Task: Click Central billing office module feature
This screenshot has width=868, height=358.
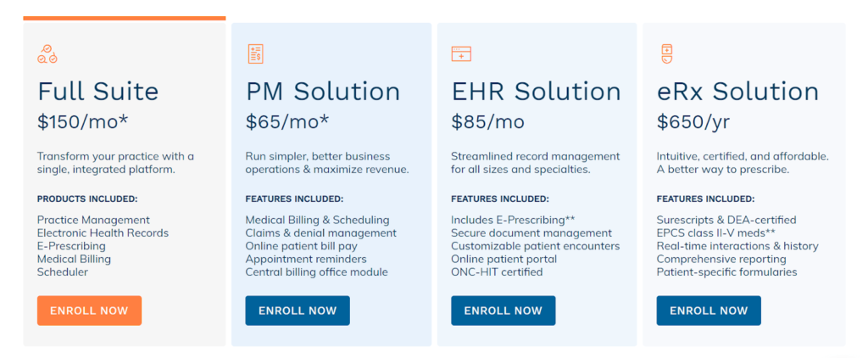Action: [x=317, y=272]
